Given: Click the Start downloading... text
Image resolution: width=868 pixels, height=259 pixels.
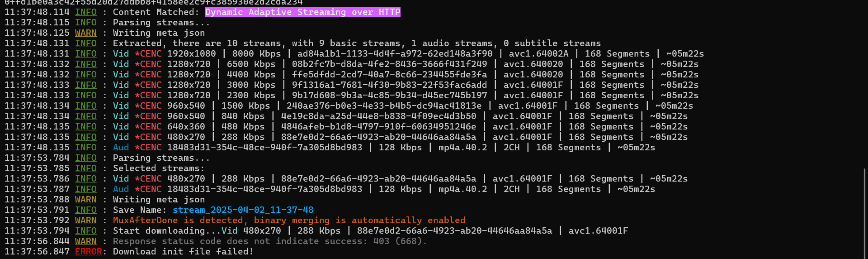Looking at the screenshot, I should pos(167,231).
